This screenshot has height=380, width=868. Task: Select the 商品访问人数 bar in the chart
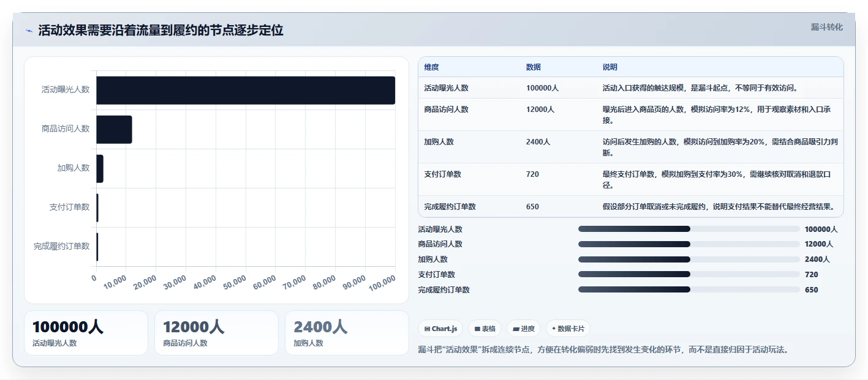[114, 129]
